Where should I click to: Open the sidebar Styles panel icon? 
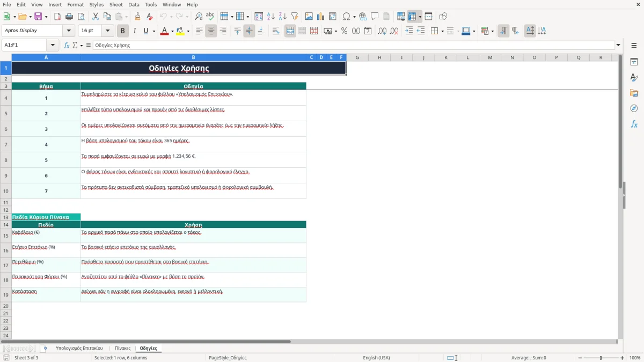634,77
